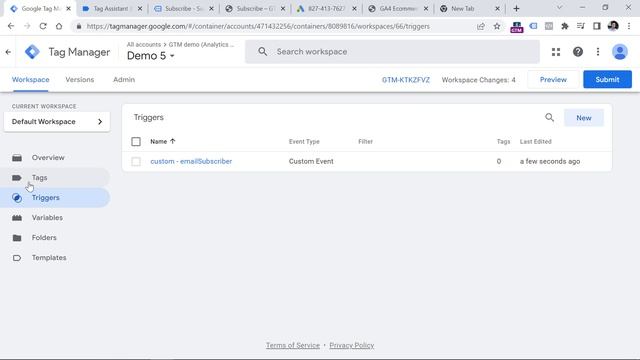
Task: Click the Overview sidebar icon
Action: click(17, 158)
